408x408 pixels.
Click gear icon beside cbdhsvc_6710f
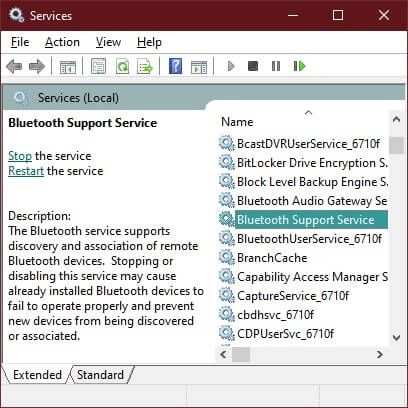pos(227,315)
